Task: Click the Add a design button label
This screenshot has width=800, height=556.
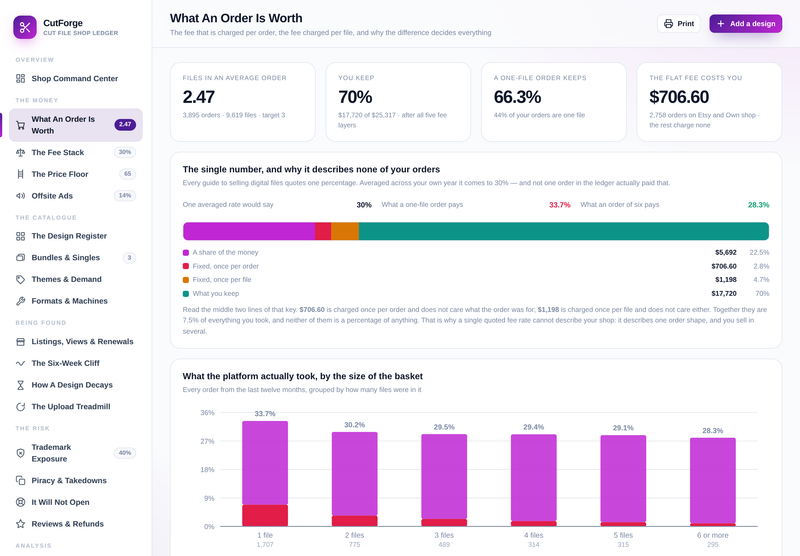Action: [x=752, y=23]
